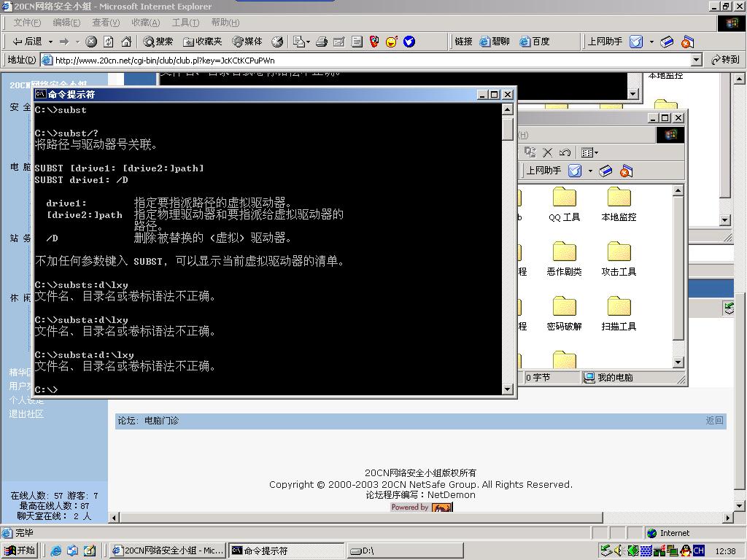Viewport: 747px width, 560px height.
Task: Click the Explorer file list scroll-down arrow
Action: point(679,362)
